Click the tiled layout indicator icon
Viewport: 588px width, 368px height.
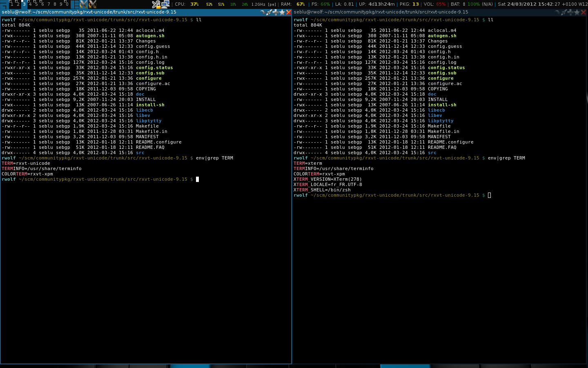(75, 4)
